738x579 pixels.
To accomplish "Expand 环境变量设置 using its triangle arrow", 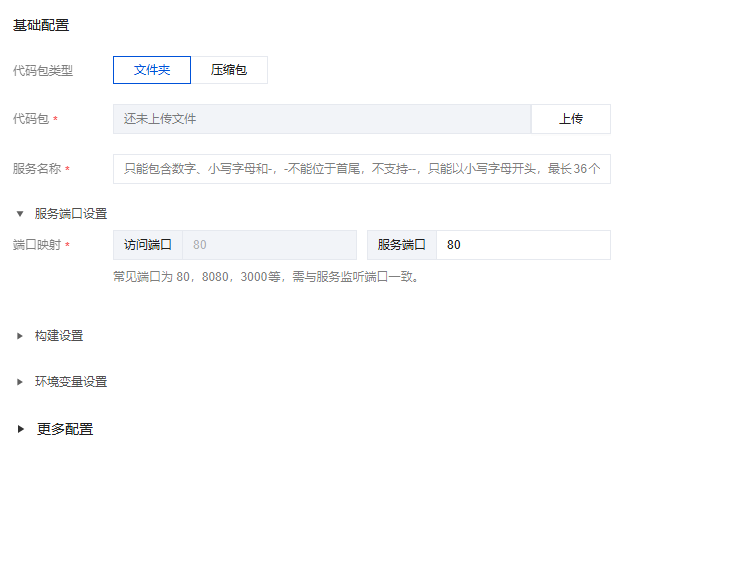I will tap(20, 382).
